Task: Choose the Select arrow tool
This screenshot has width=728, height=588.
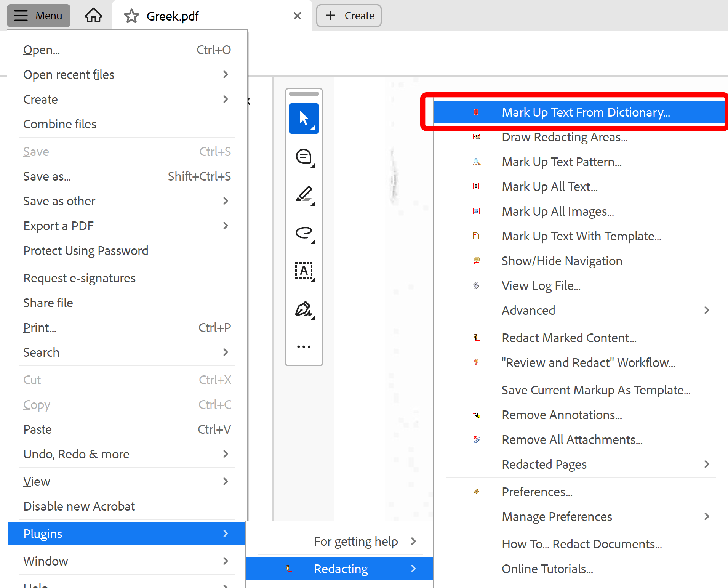Action: pyautogui.click(x=304, y=119)
